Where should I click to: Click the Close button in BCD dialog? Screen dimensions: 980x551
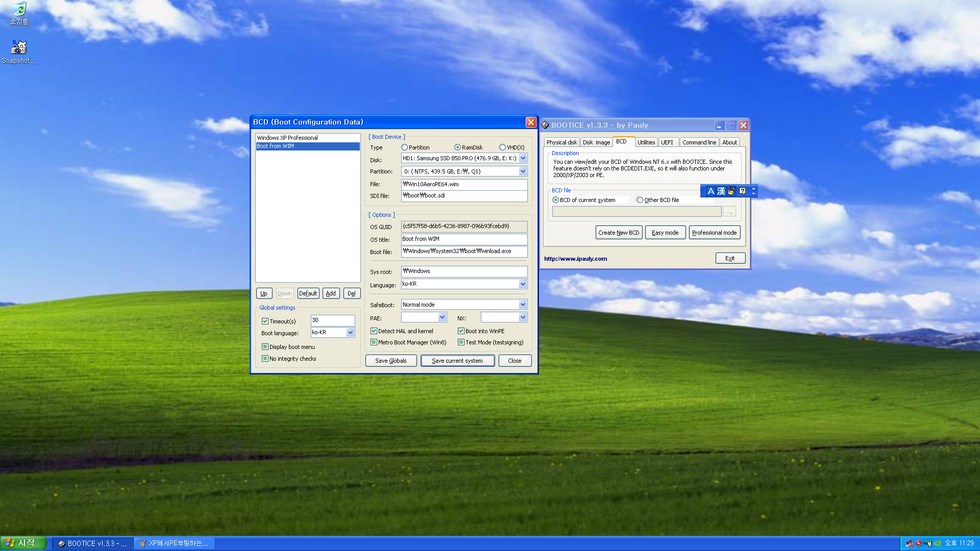pyautogui.click(x=514, y=361)
